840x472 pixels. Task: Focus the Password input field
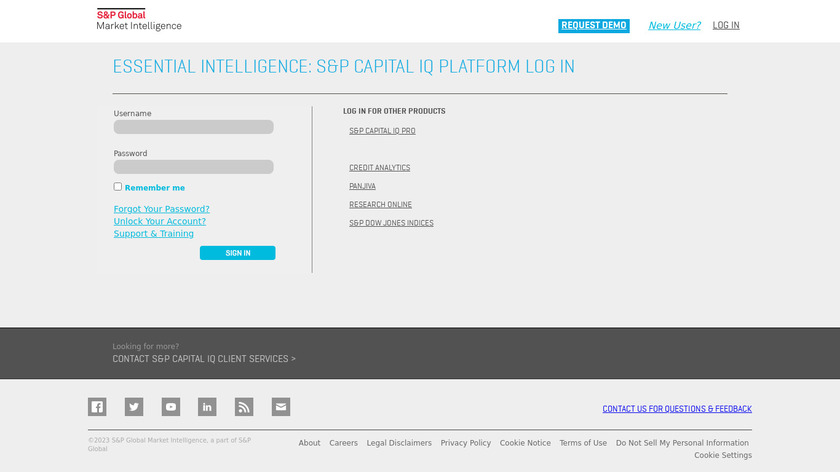[x=193, y=167]
